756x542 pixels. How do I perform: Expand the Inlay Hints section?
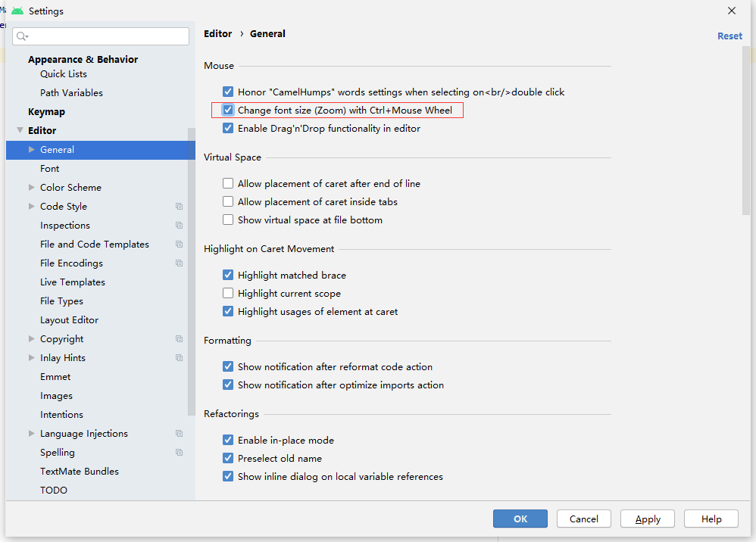click(31, 357)
